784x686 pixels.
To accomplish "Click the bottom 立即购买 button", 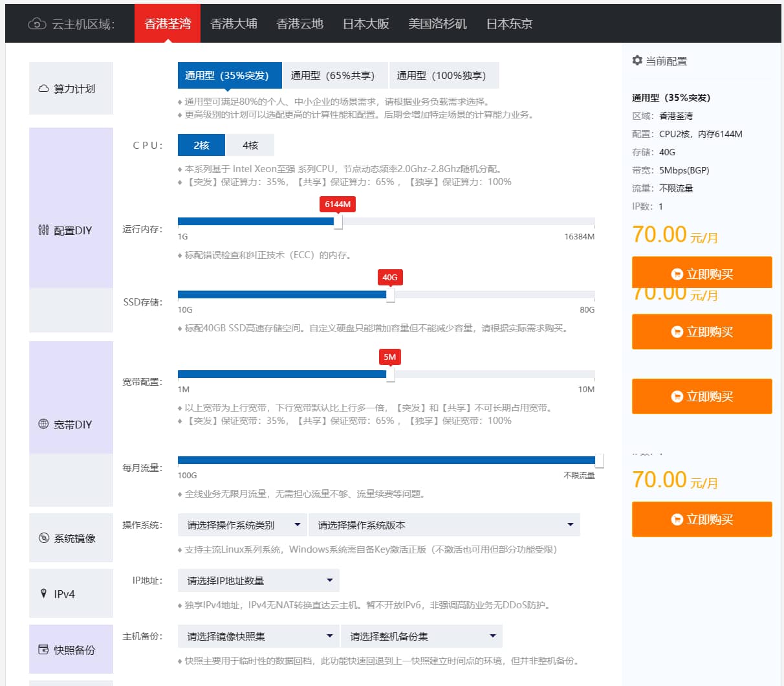I will [x=702, y=519].
